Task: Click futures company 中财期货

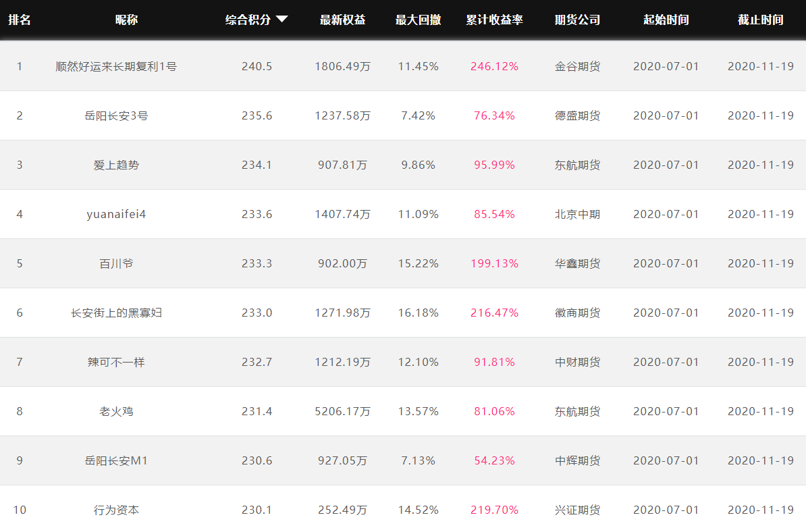Action: coord(577,362)
